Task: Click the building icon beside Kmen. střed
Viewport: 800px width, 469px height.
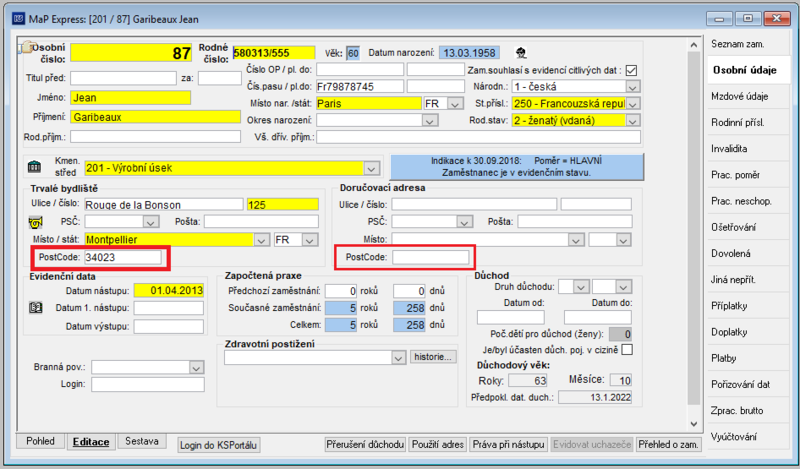Action: [35, 166]
